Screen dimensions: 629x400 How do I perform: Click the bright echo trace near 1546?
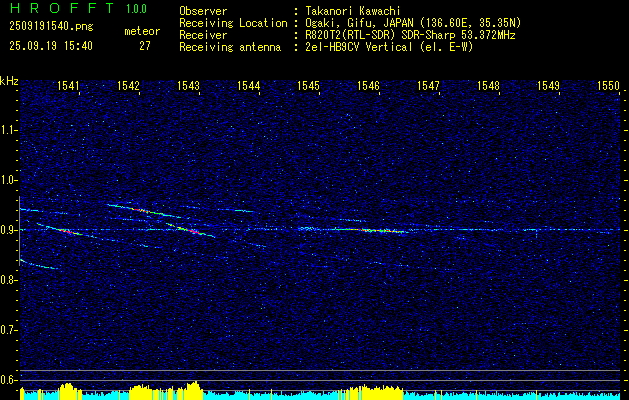coord(372,229)
